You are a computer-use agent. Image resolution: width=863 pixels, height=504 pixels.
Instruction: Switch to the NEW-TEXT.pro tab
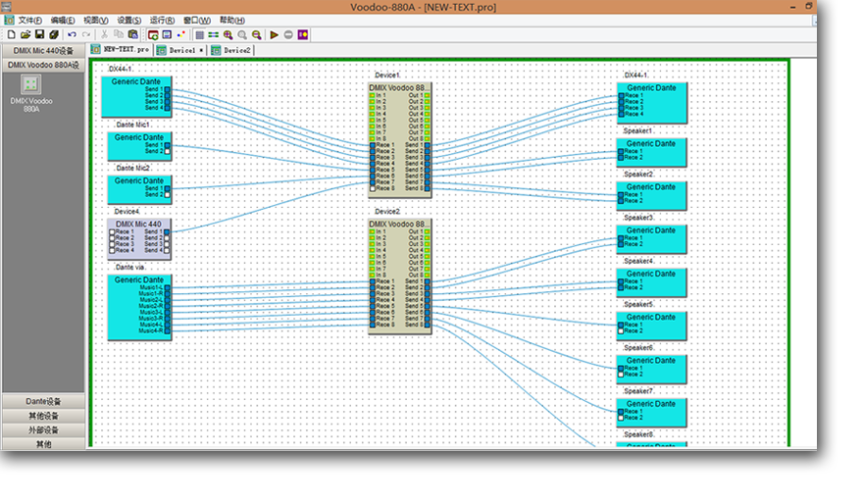pyautogui.click(x=121, y=50)
